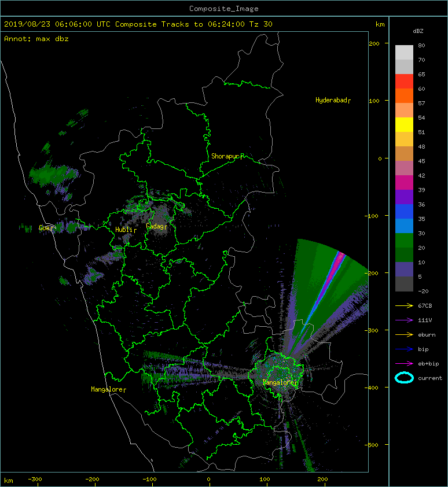Click the -300 km mark on the horizontal axis

tap(35, 479)
